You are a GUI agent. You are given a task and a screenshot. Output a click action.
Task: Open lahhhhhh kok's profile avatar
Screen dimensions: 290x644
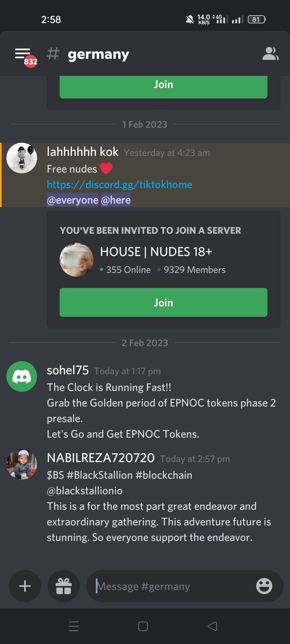tap(22, 158)
